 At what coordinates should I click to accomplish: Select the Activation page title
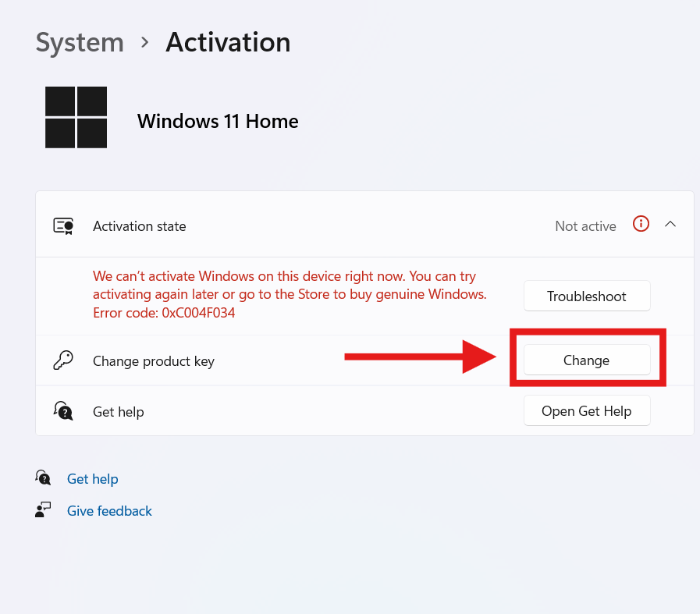[228, 42]
